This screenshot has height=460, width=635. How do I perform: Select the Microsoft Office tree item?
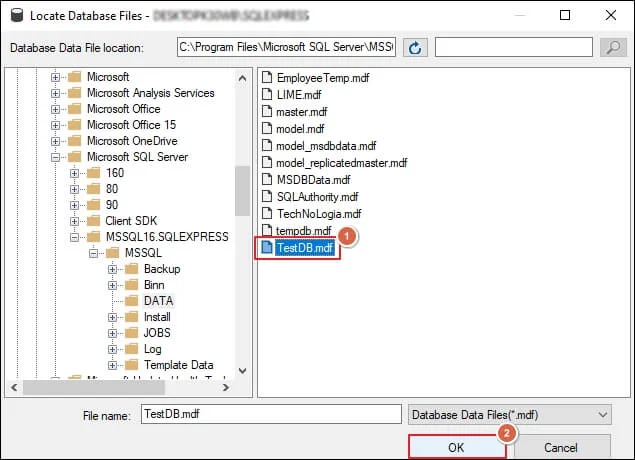tap(124, 109)
